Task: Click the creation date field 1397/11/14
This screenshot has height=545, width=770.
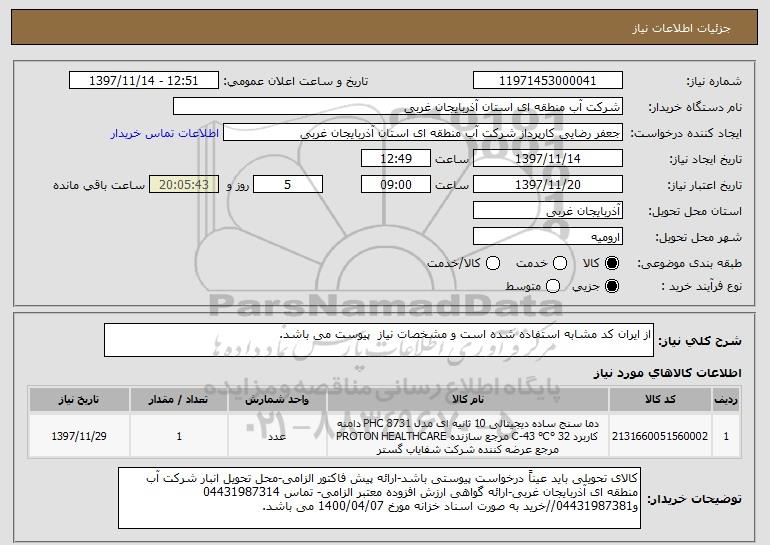Action: (548, 159)
